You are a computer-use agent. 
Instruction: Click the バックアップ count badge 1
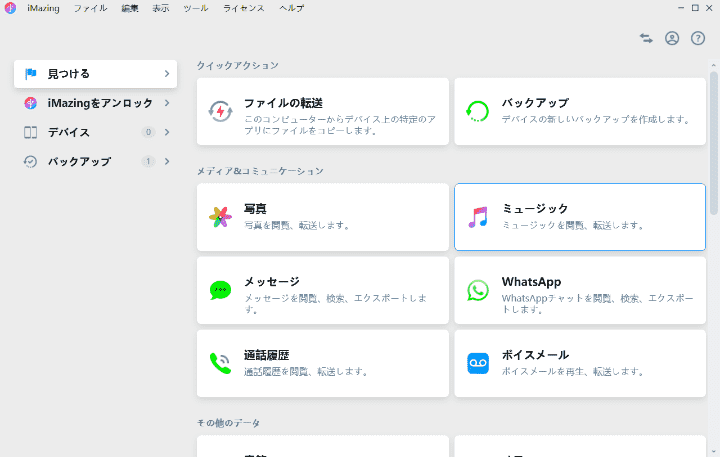(x=148, y=162)
